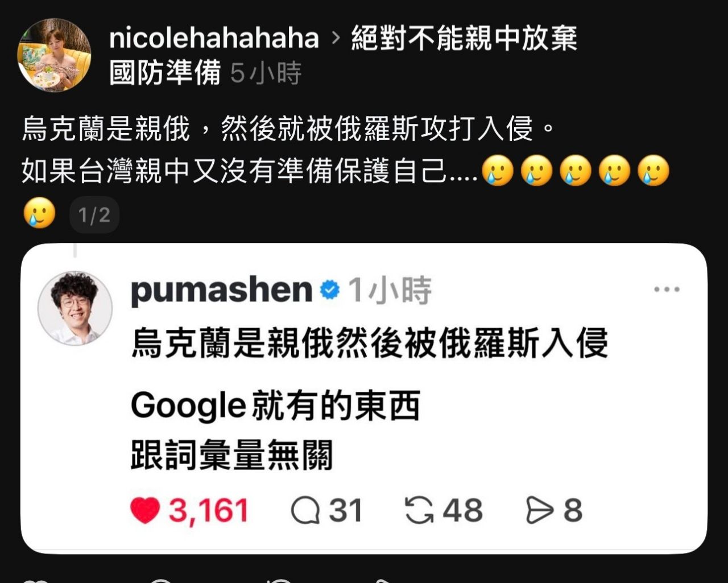Like the quoted pumashen post with heart icon
This screenshot has height=583, width=728.
pos(145,510)
